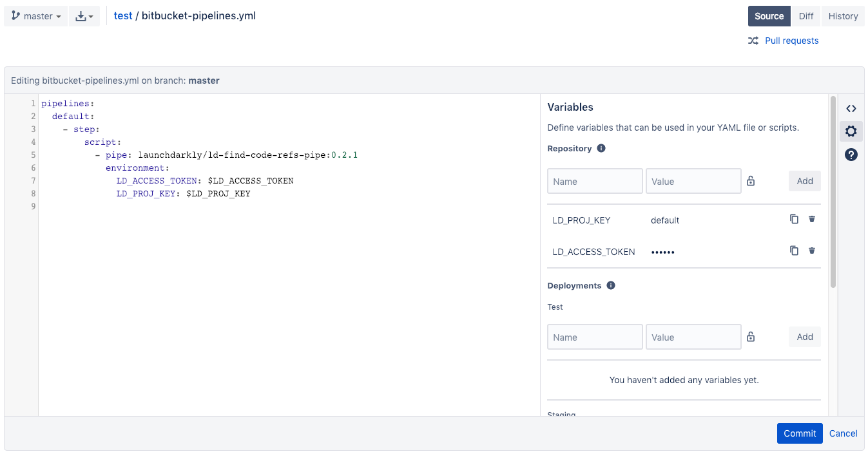View the Deployments info icon

click(610, 285)
